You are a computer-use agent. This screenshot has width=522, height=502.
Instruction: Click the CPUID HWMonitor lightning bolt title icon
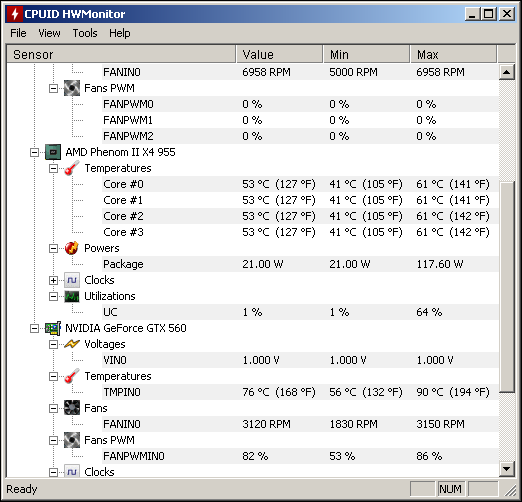coord(15,14)
